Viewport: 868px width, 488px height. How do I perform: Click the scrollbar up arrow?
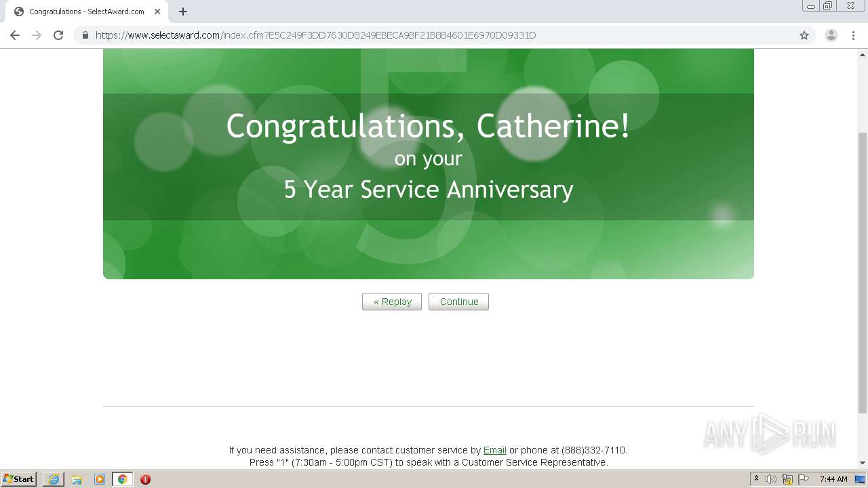click(x=863, y=54)
